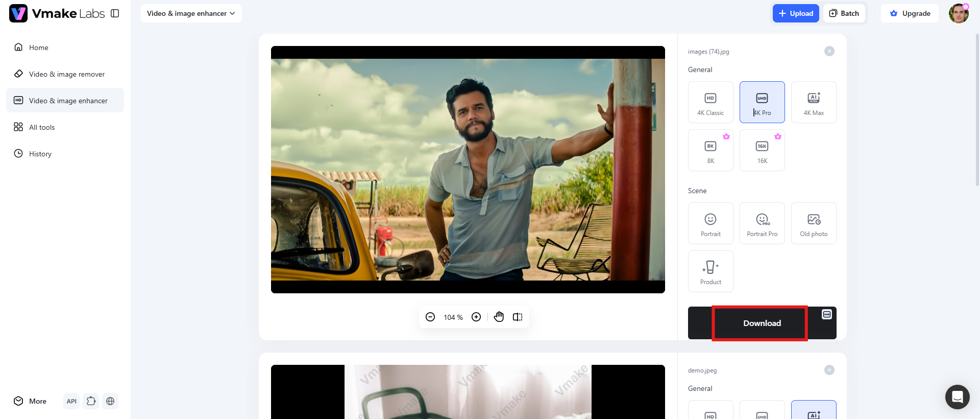Zoom in with the plus icon

(476, 317)
